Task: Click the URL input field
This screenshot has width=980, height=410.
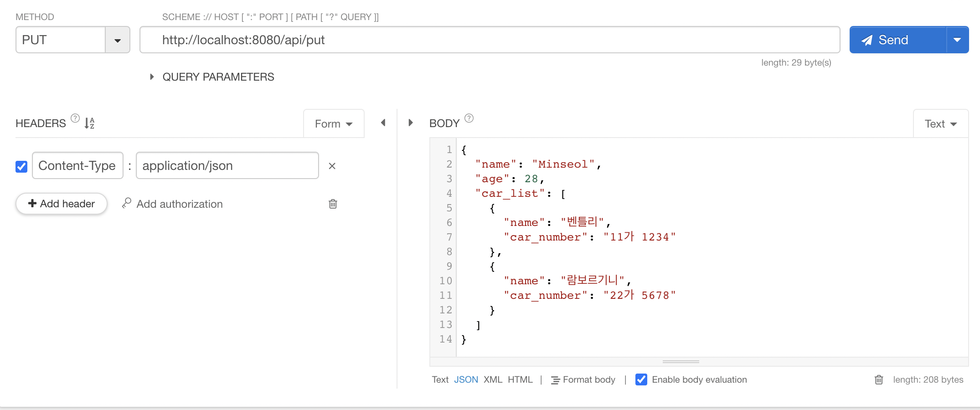Action: tap(490, 40)
